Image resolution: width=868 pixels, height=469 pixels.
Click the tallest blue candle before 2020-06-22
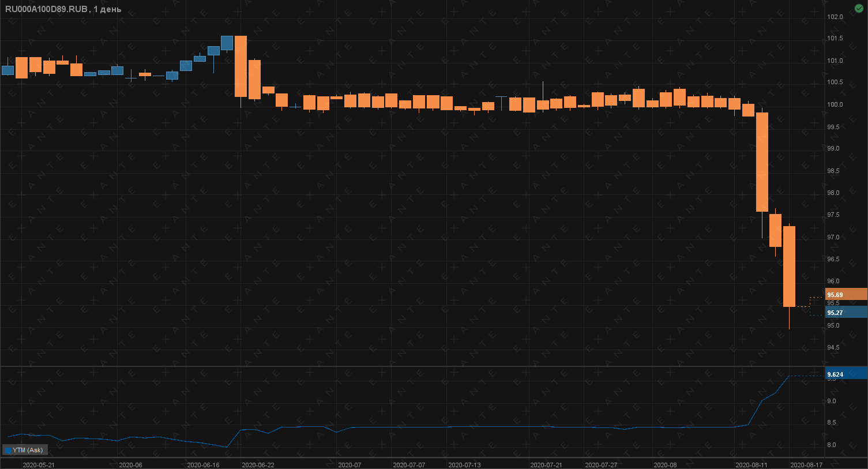(227, 43)
